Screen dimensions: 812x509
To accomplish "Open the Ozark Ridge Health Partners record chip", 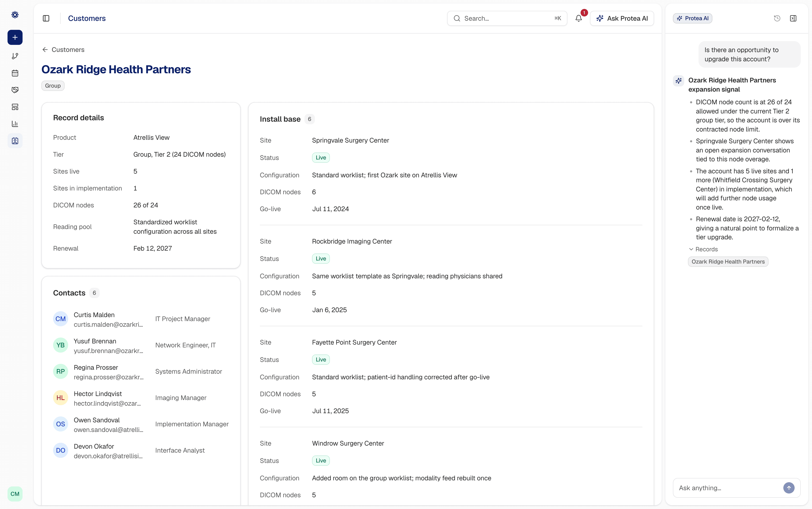I will pos(728,262).
